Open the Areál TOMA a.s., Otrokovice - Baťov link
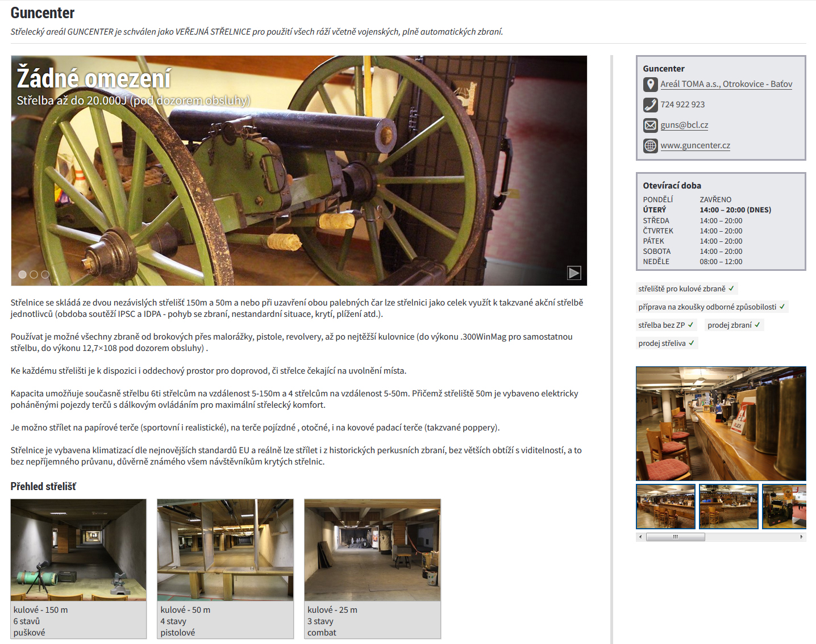816x644 pixels. click(726, 84)
